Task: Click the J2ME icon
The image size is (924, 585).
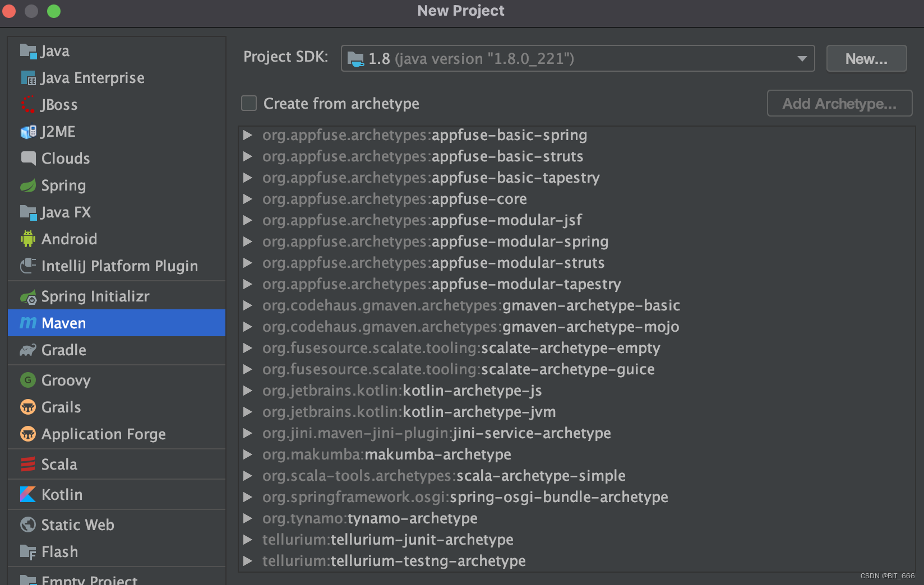Action: tap(28, 132)
